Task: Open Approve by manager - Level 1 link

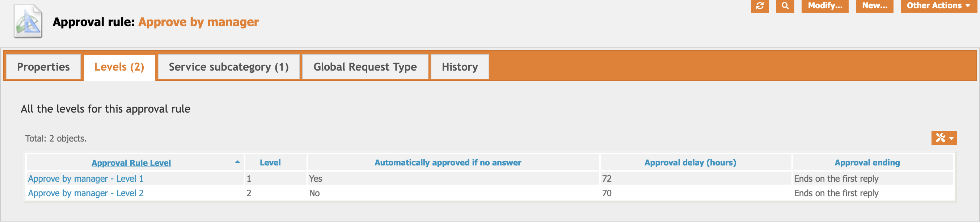Action: pos(86,178)
